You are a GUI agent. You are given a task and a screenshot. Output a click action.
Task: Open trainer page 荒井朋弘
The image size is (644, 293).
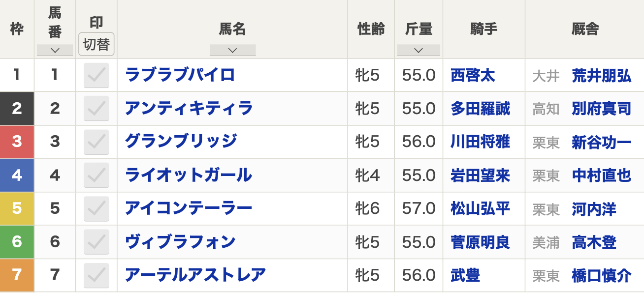[x=602, y=75]
